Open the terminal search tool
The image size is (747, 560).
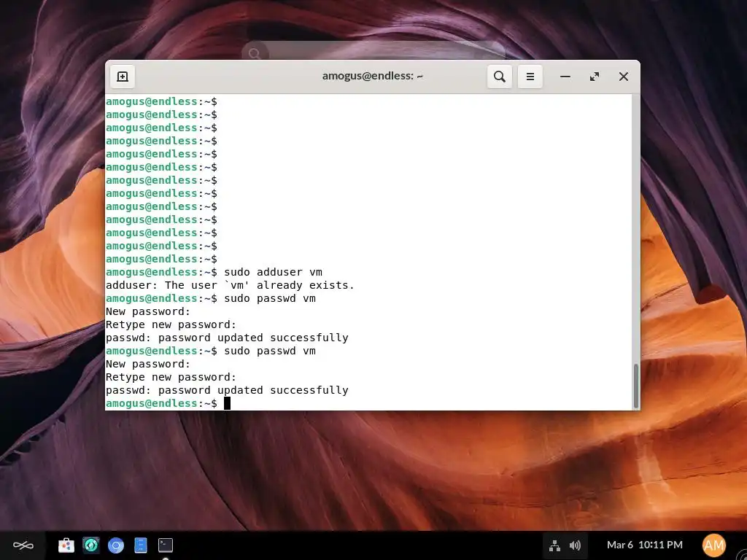click(499, 77)
